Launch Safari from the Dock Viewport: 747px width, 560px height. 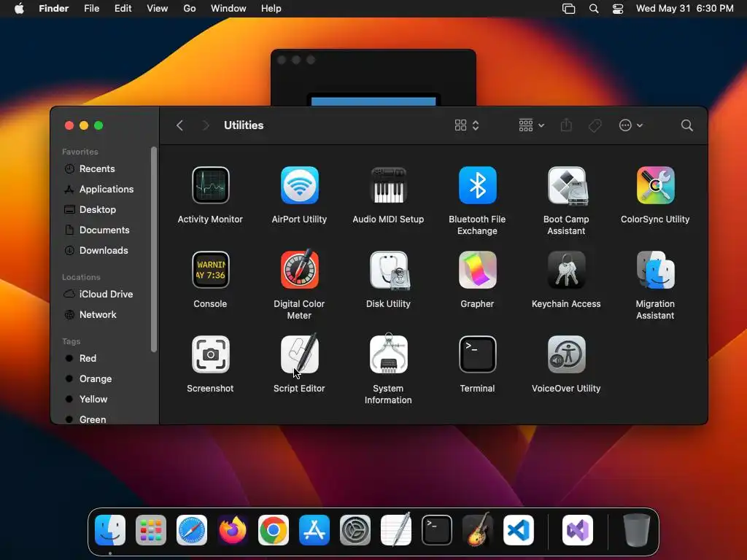click(192, 530)
